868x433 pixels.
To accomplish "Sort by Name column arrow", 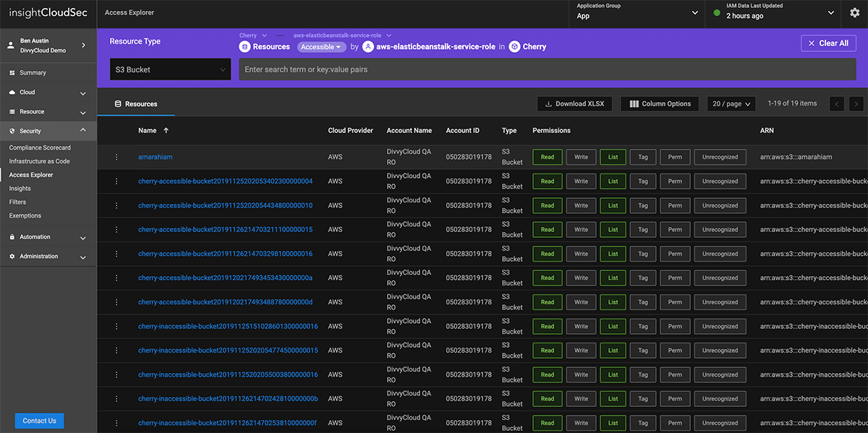I will pyautogui.click(x=166, y=131).
